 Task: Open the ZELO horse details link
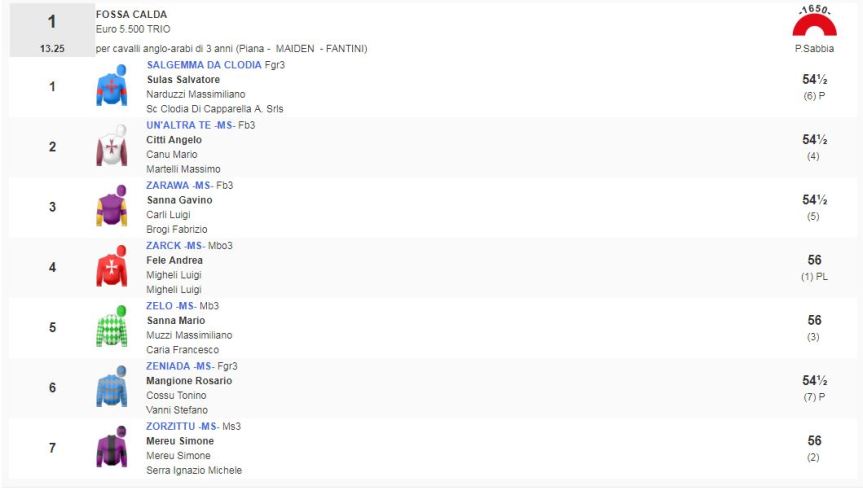[160, 305]
